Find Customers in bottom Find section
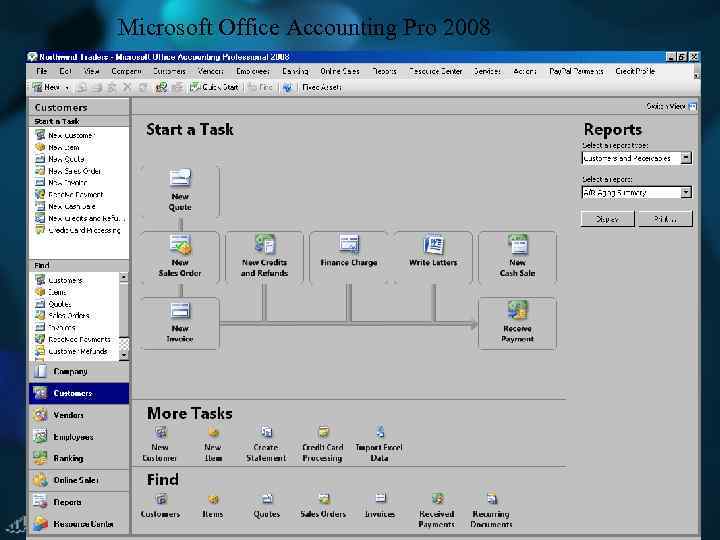The image size is (720, 540). point(160,505)
